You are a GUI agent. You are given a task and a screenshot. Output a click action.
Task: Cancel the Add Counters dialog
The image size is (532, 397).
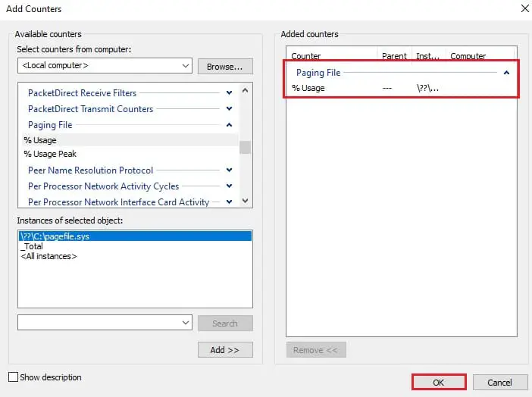click(x=500, y=383)
